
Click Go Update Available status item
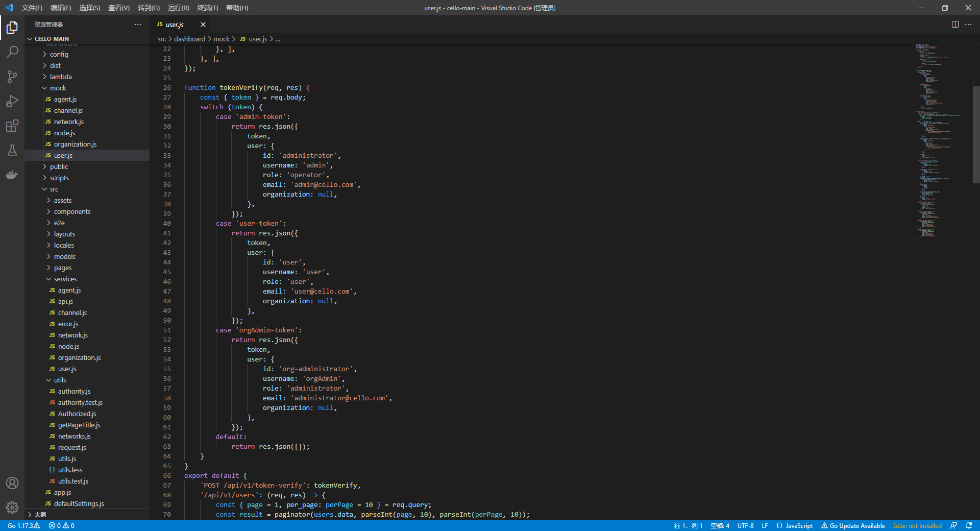[x=853, y=525]
